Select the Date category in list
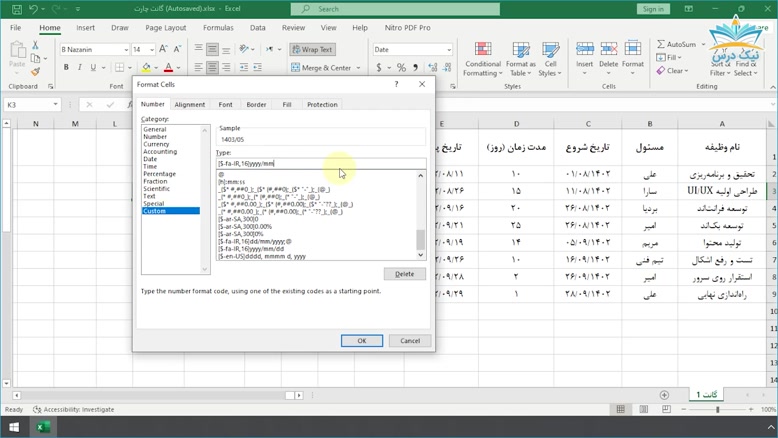The height and width of the screenshot is (438, 778). [x=150, y=159]
